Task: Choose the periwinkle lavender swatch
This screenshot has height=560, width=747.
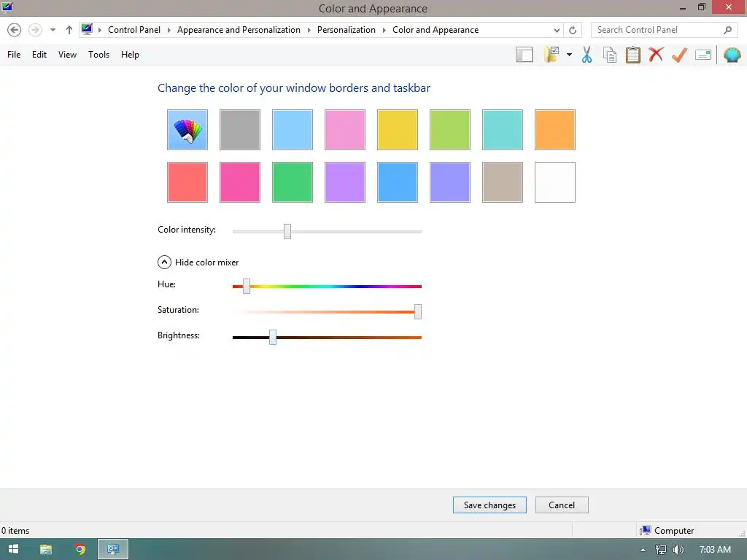Action: (449, 182)
